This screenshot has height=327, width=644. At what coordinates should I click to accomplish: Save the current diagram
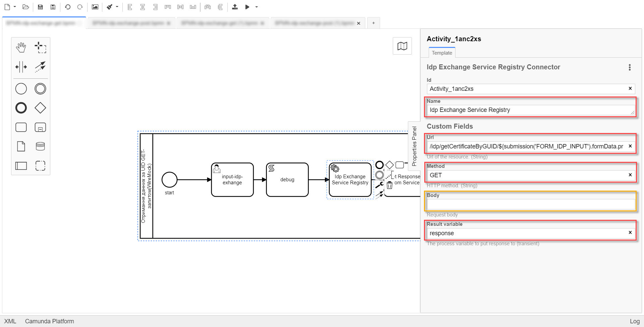[40, 7]
